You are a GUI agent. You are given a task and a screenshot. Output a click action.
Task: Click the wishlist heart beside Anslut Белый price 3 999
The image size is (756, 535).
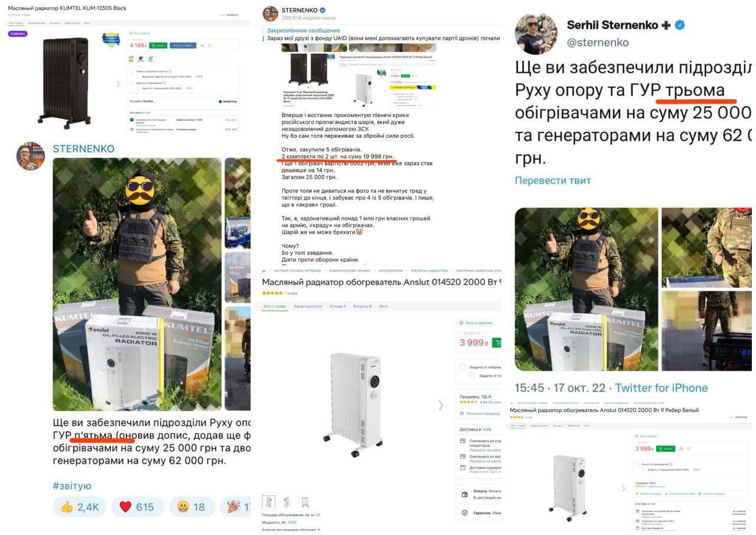click(688, 449)
